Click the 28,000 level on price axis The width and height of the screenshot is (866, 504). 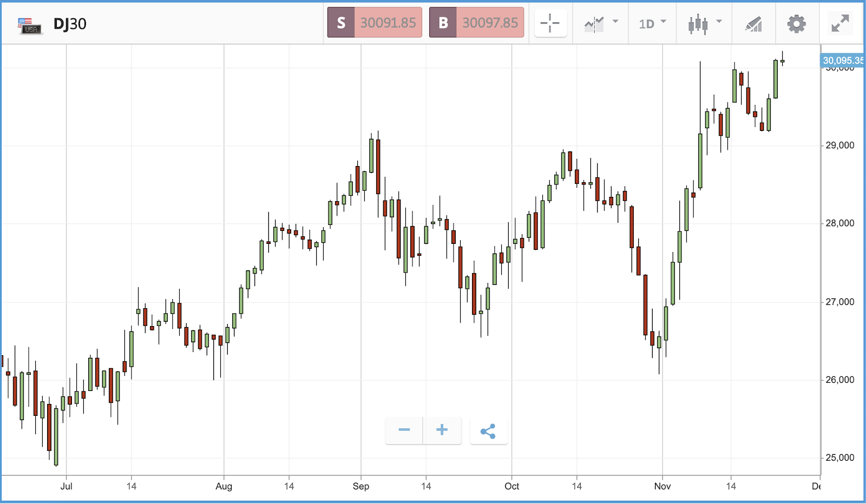point(840,223)
